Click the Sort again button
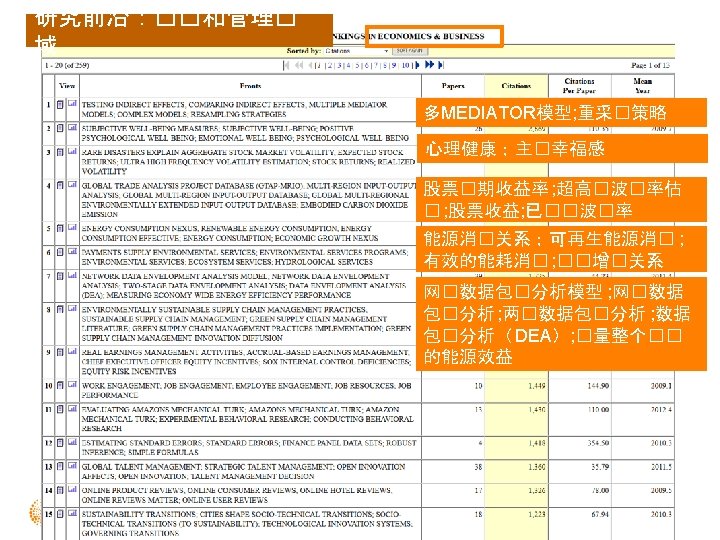Screen dimensions: 720x540 click(x=410, y=51)
